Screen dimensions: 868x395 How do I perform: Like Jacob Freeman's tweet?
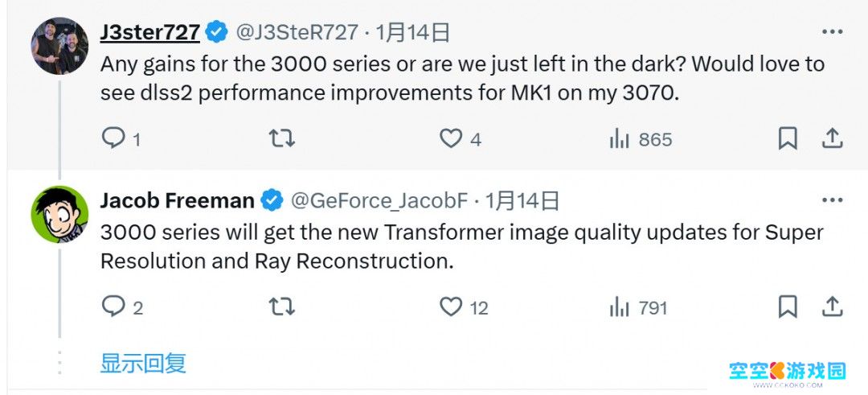451,307
